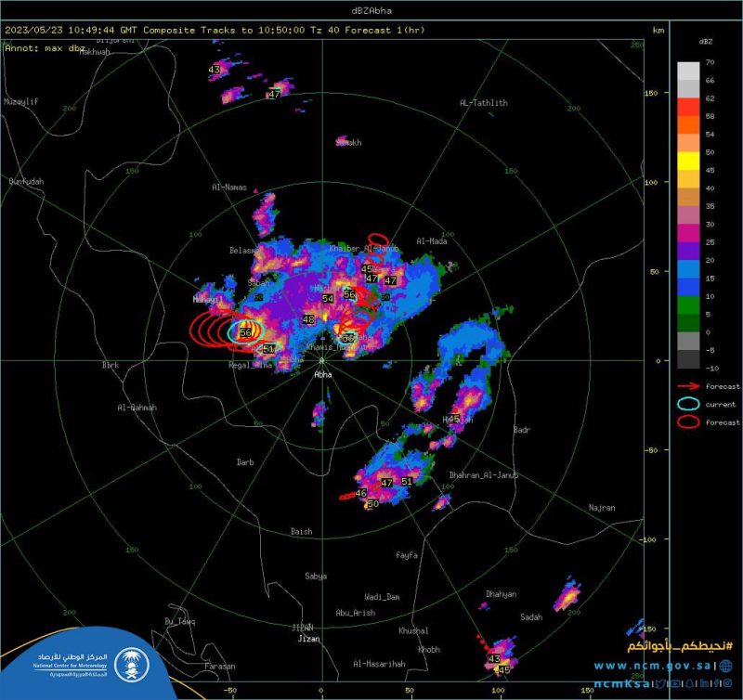Open the Twitter bird icon
This screenshot has width=743, height=700.
click(660, 683)
